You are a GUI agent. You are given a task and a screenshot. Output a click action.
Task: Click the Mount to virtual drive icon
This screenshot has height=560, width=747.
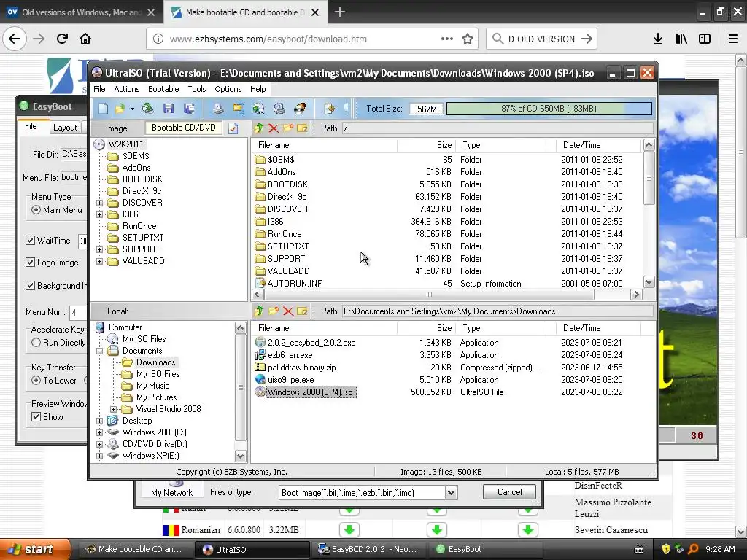point(279,109)
